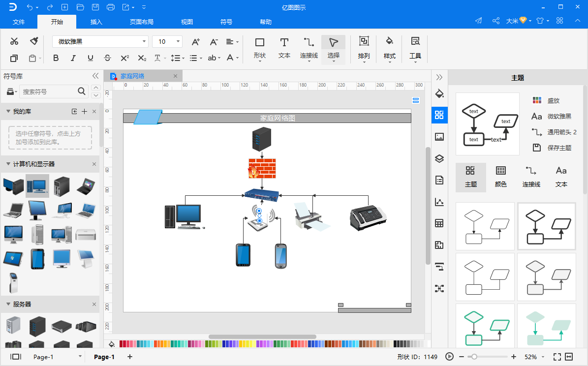Click the Open folder icon in title bar
The height and width of the screenshot is (366, 588).
pyautogui.click(x=80, y=7)
